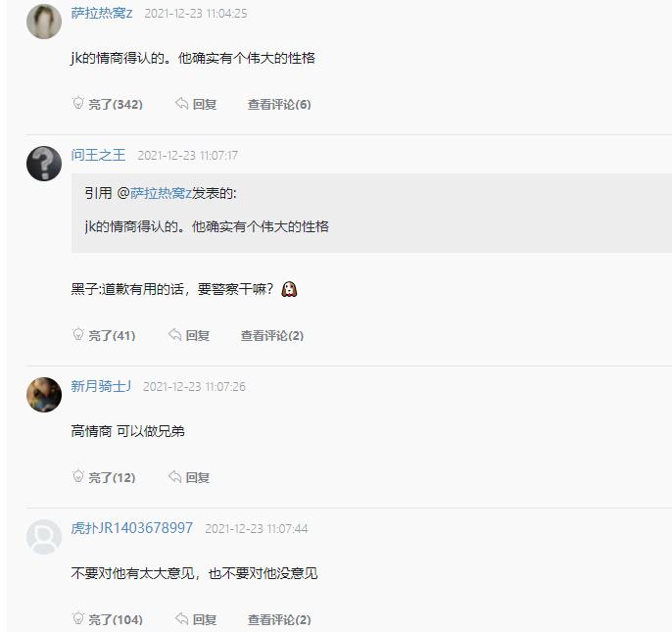Click the lightbulb icon on 虎扑JR1403678997's comment
This screenshot has height=632, width=672.
click(78, 619)
